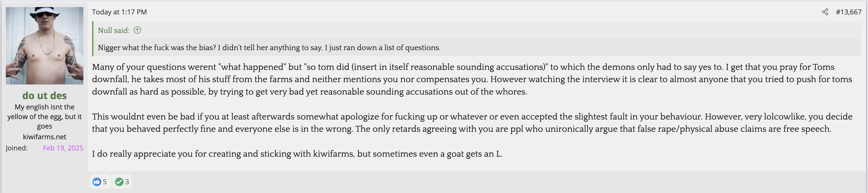Click the blue thumbs-up Like reaction icon
This screenshot has width=868, height=193.
click(97, 182)
